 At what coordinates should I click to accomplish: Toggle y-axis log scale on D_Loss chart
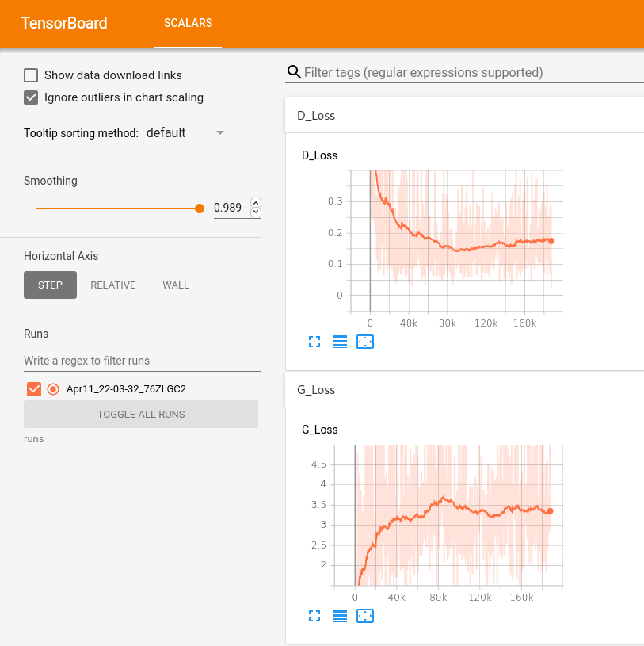click(340, 342)
